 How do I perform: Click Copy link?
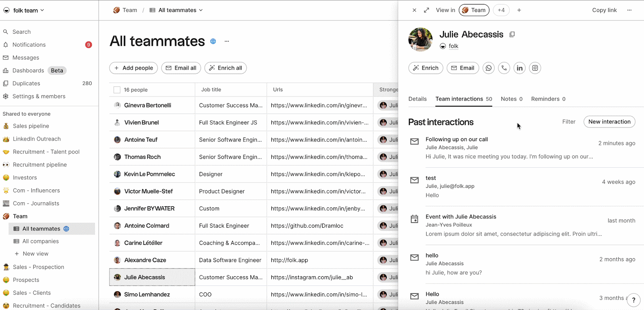(604, 10)
